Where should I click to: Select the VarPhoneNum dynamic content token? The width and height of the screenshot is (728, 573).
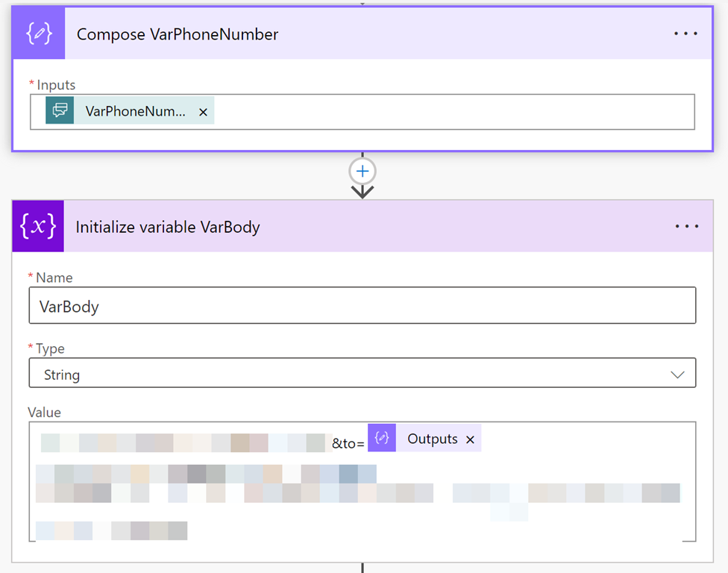click(135, 111)
